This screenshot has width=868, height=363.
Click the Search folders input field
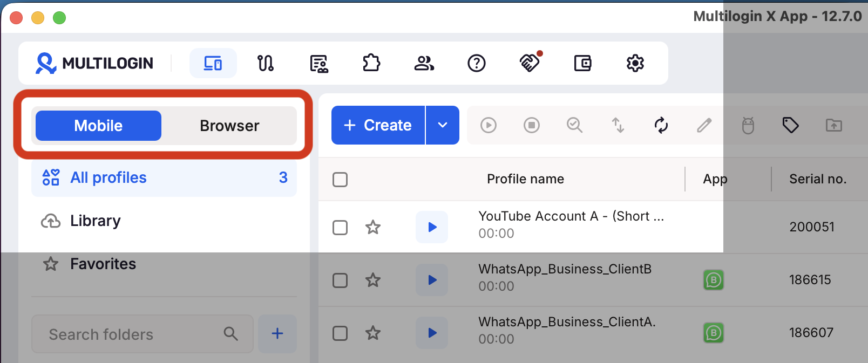tap(143, 334)
